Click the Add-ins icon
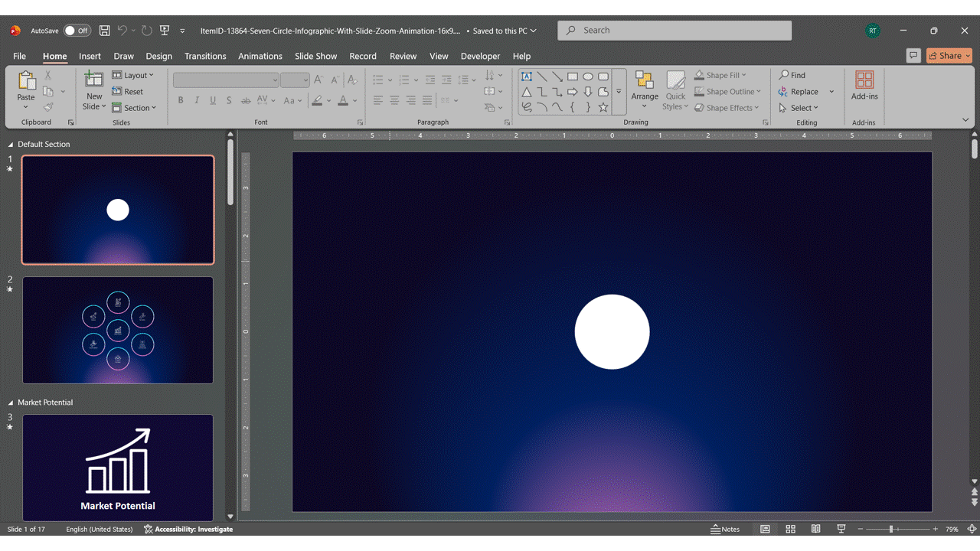 [864, 80]
